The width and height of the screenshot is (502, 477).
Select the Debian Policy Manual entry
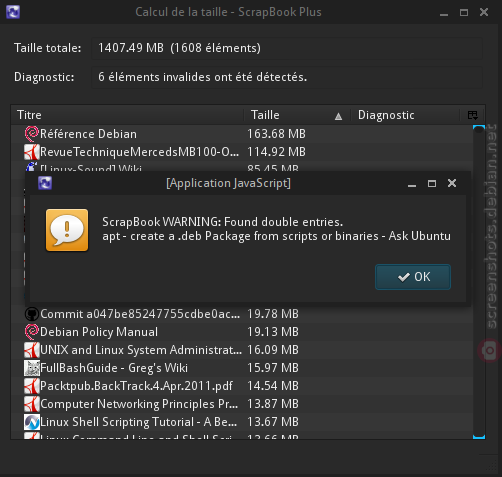[x=242, y=332]
